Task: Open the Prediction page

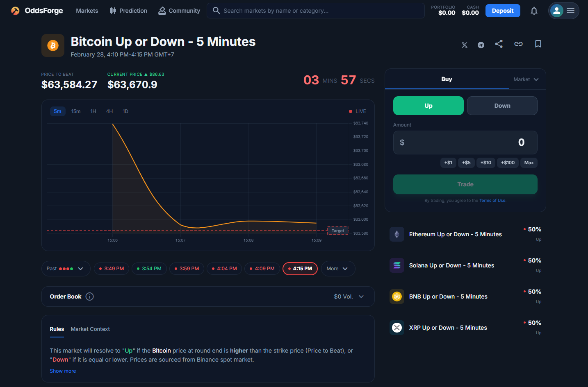Action: pyautogui.click(x=128, y=11)
